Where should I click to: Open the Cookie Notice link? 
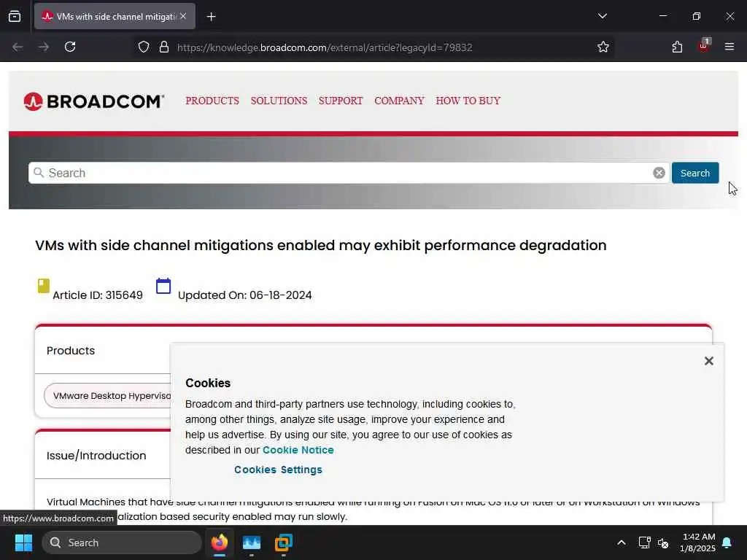(x=298, y=450)
